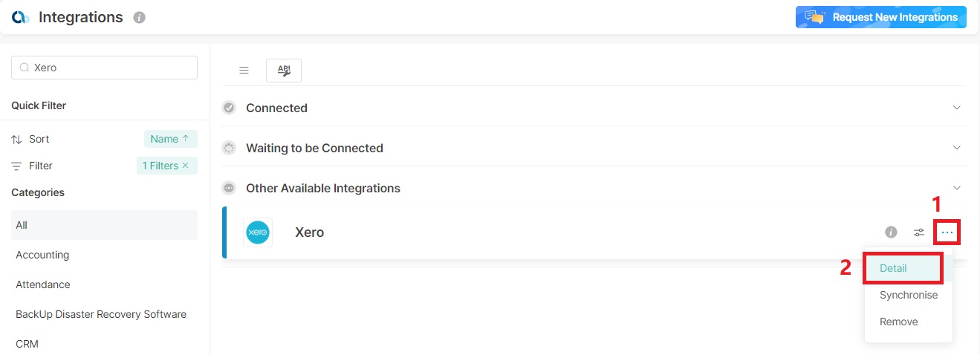
Task: Select Remove from the context menu
Action: click(898, 322)
